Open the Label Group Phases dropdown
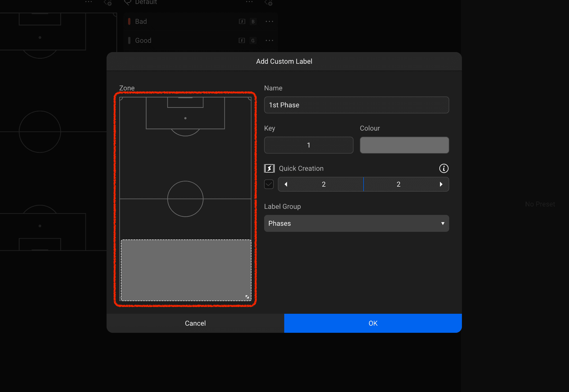The image size is (569, 392). click(356, 223)
